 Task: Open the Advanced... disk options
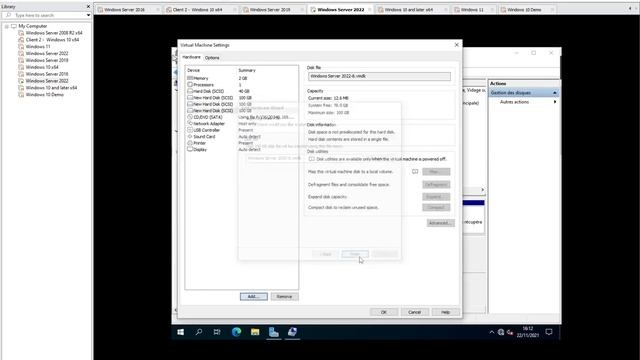click(440, 223)
